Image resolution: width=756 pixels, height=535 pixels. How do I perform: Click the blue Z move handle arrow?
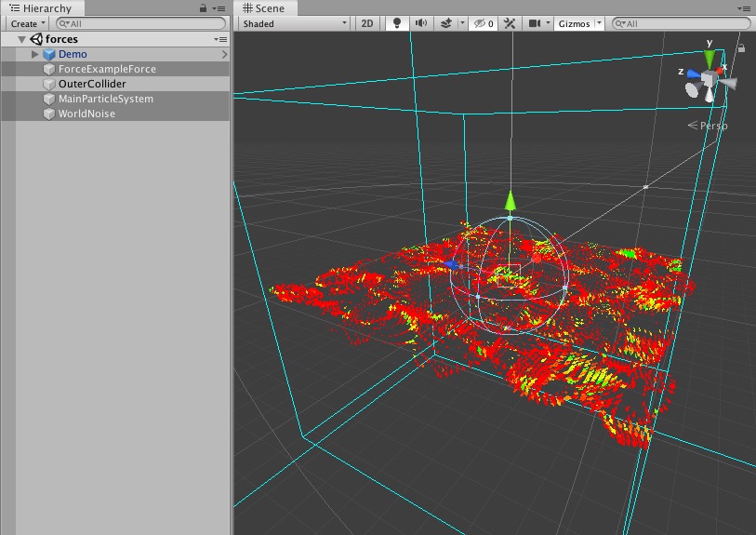pos(451,264)
